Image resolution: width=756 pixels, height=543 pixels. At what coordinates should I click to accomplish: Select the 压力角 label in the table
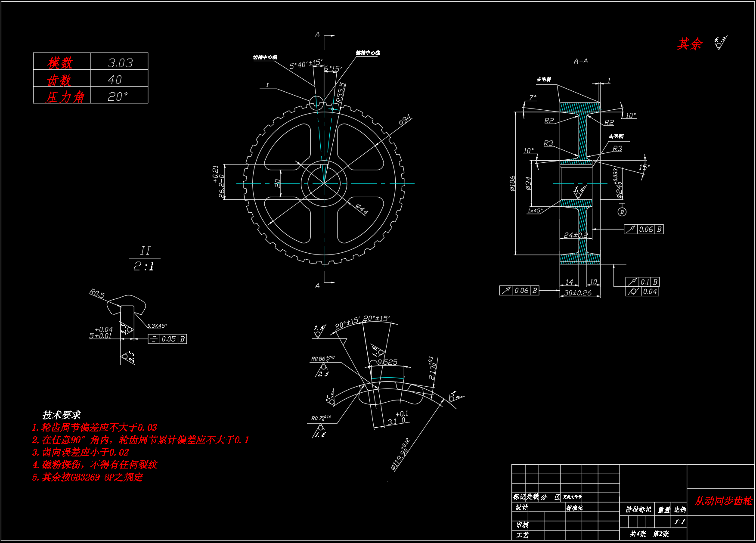click(x=65, y=97)
